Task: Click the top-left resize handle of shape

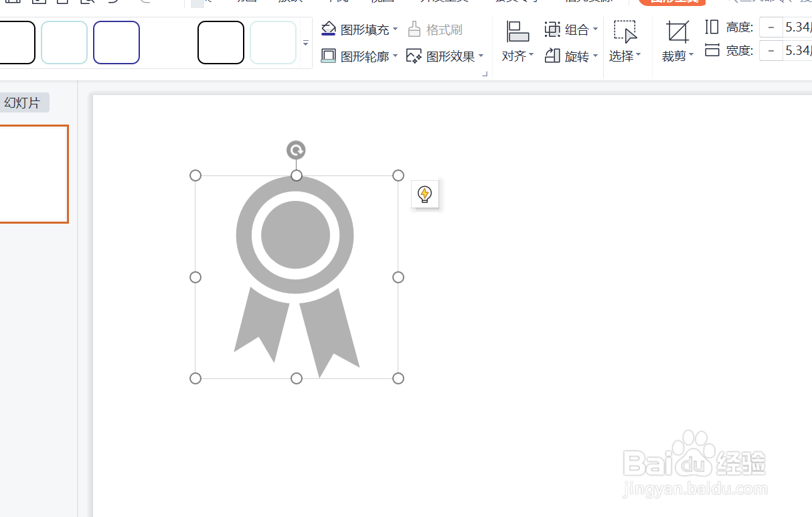Action: click(x=195, y=175)
